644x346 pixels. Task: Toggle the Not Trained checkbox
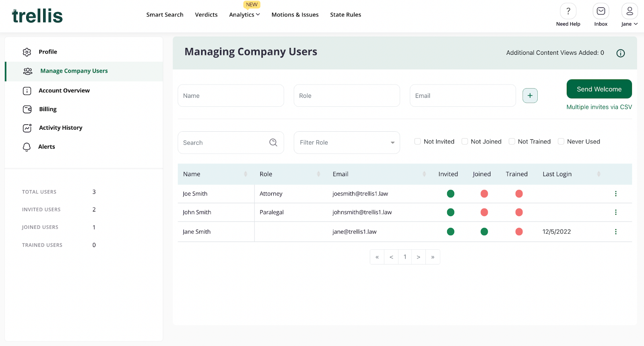(x=512, y=141)
